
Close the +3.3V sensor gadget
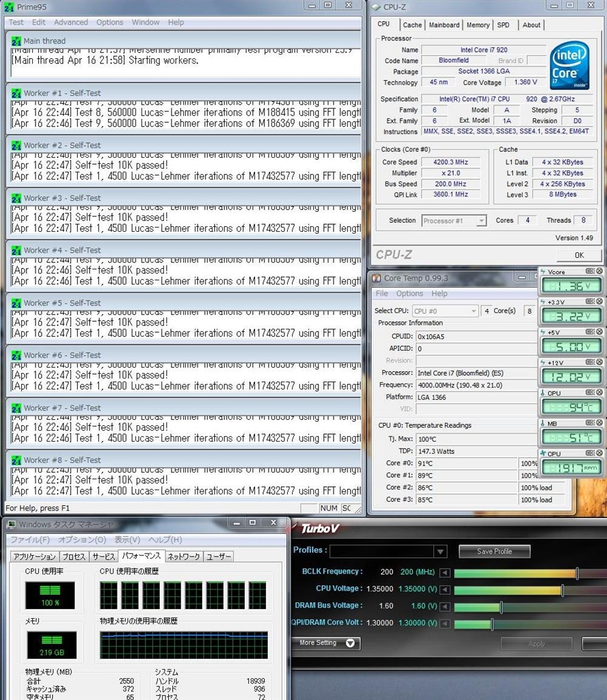coord(599,301)
